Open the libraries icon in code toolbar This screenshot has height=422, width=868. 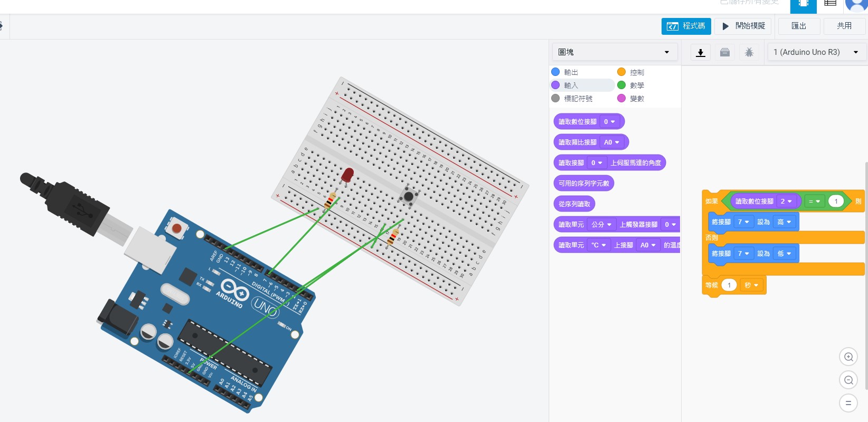coord(725,52)
